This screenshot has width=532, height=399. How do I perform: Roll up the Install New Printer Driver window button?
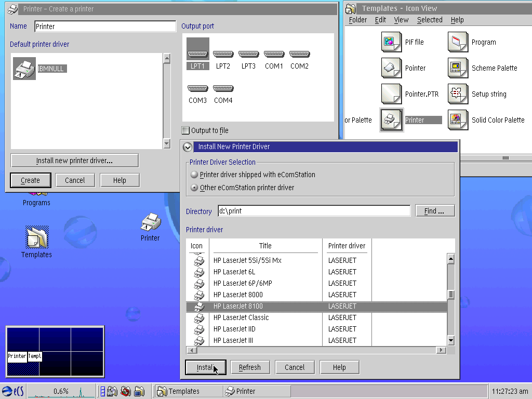coord(187,147)
